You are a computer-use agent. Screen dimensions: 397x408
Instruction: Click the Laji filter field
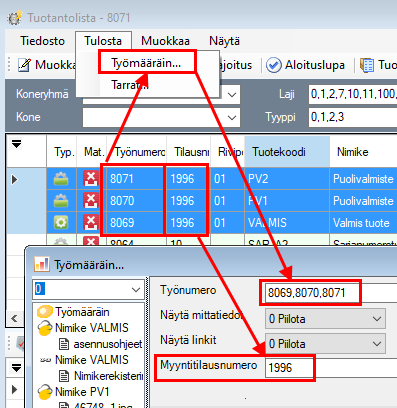click(353, 94)
